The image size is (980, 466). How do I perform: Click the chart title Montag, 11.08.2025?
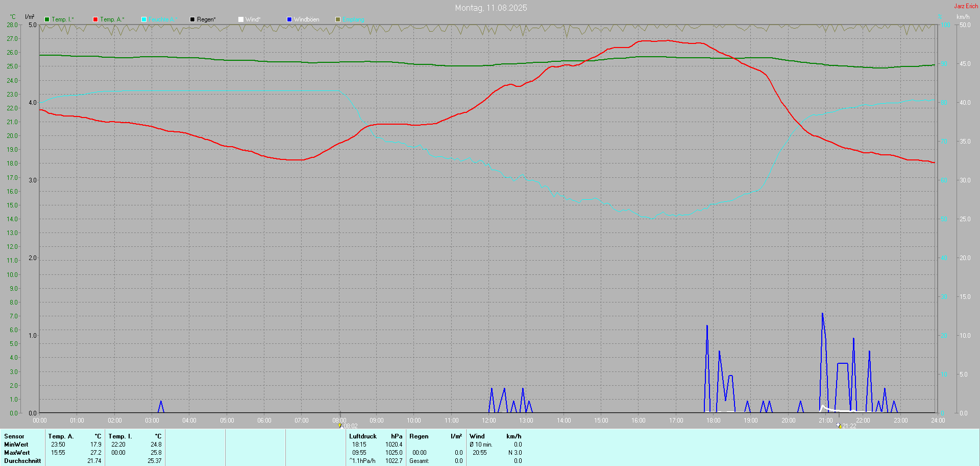pyautogui.click(x=491, y=8)
